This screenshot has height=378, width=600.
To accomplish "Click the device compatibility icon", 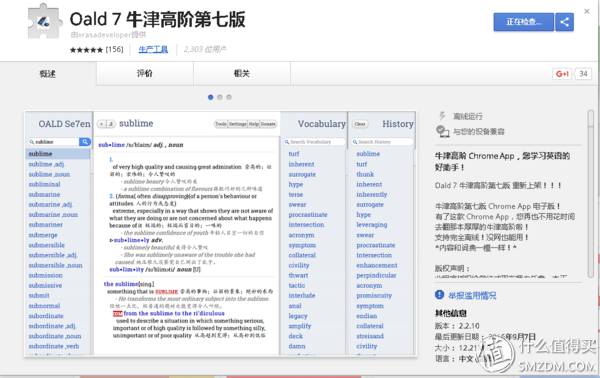I will click(x=443, y=131).
